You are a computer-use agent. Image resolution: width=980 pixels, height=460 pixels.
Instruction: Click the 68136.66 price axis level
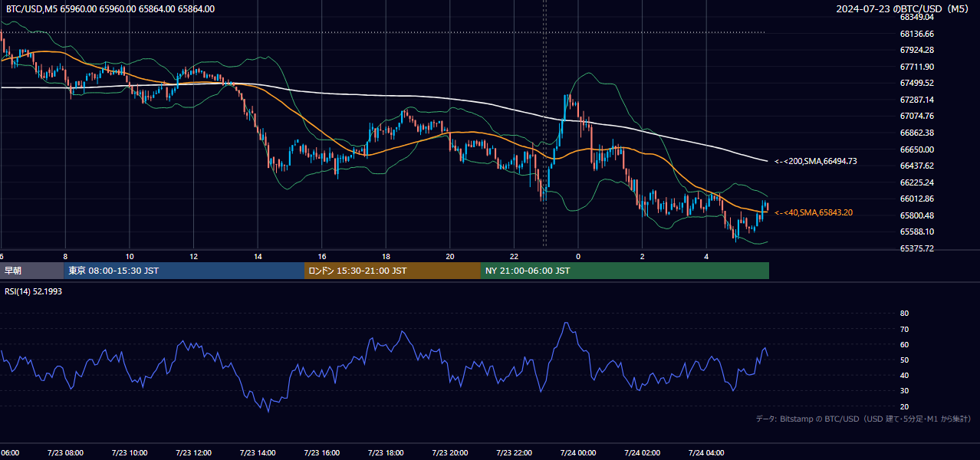(917, 34)
